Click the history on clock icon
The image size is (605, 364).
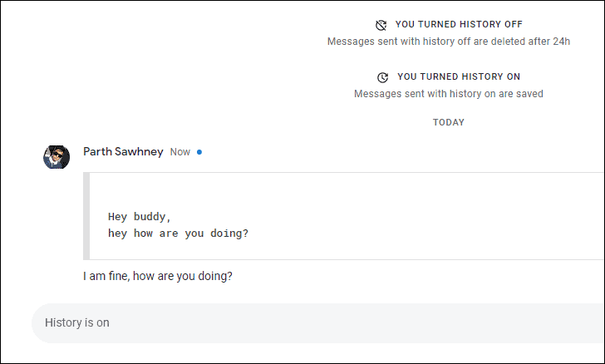tap(382, 77)
